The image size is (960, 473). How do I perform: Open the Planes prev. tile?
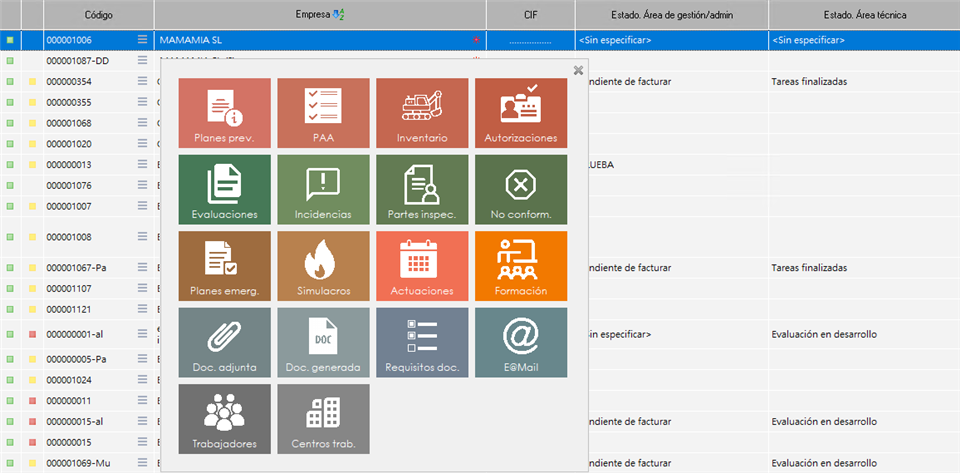click(x=224, y=113)
